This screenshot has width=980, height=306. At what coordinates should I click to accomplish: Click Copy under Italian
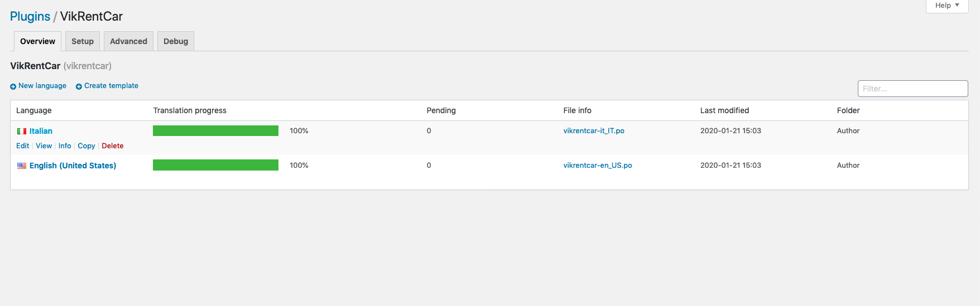coord(87,146)
